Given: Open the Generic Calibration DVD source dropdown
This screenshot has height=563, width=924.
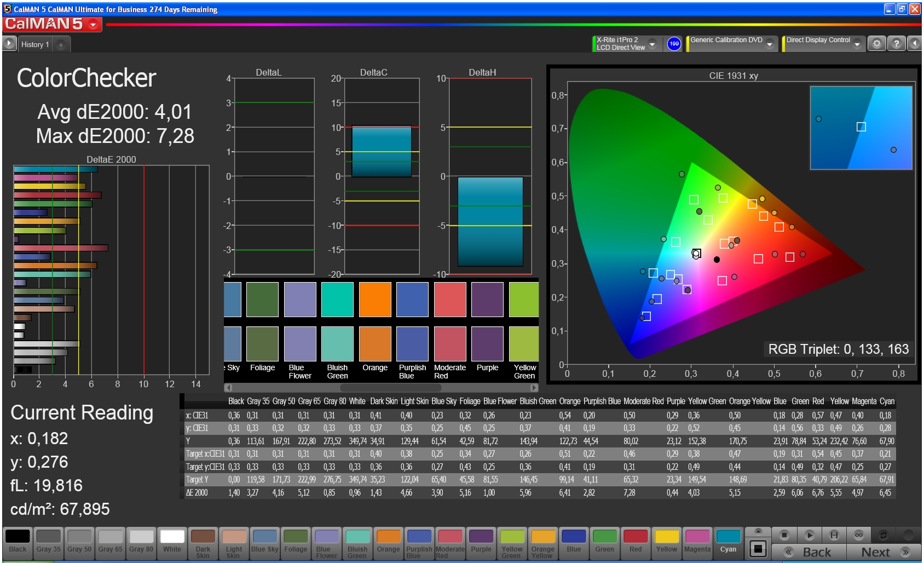Looking at the screenshot, I should [x=770, y=44].
